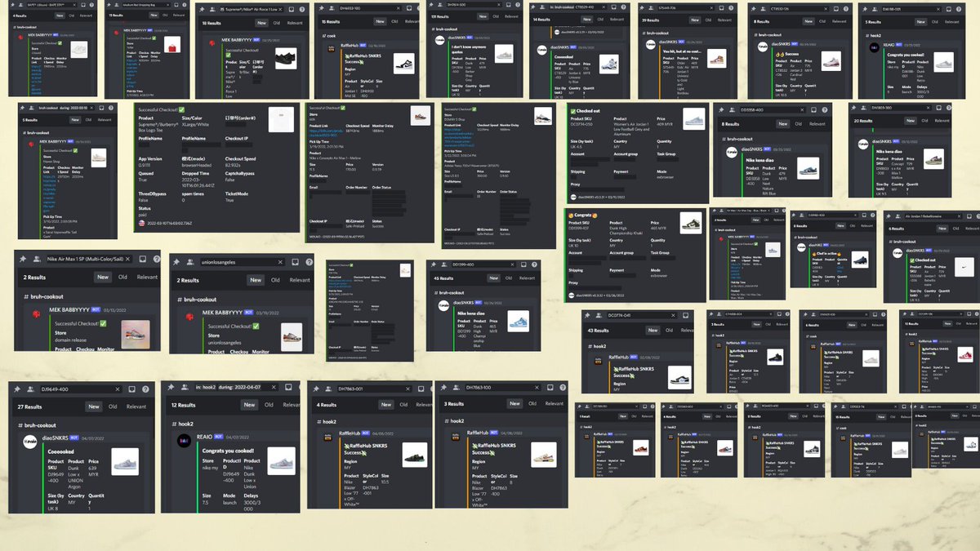Switch to the Relevant tab in the DJ9649-400 results
Image resolution: width=980 pixels, height=551 pixels.
coord(136,407)
